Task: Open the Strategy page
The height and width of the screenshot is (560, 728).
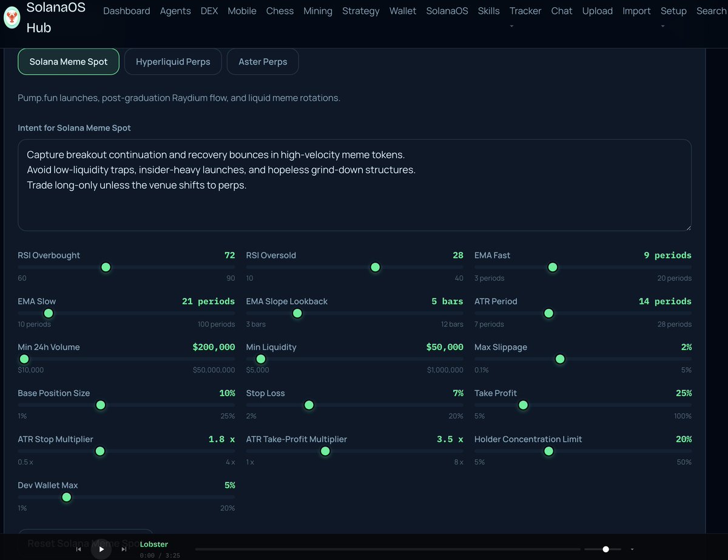Action: click(x=361, y=11)
